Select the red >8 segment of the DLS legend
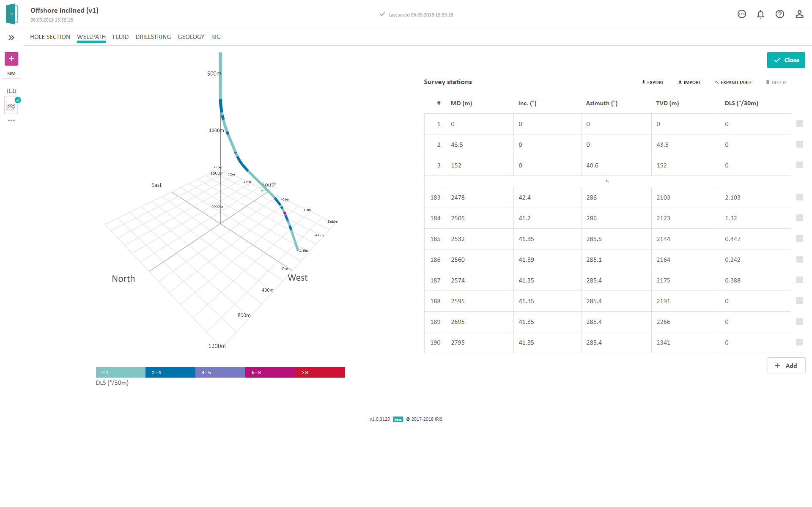812x507 pixels. [x=319, y=372]
